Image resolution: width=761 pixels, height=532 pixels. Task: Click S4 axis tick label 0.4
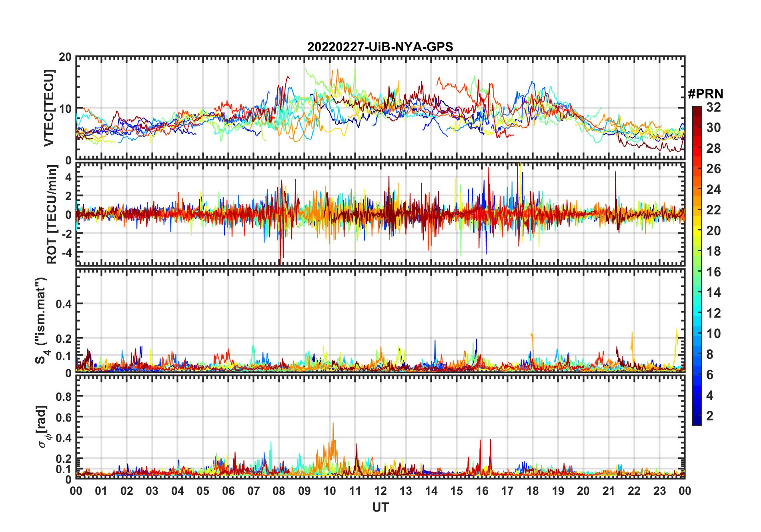[64, 304]
